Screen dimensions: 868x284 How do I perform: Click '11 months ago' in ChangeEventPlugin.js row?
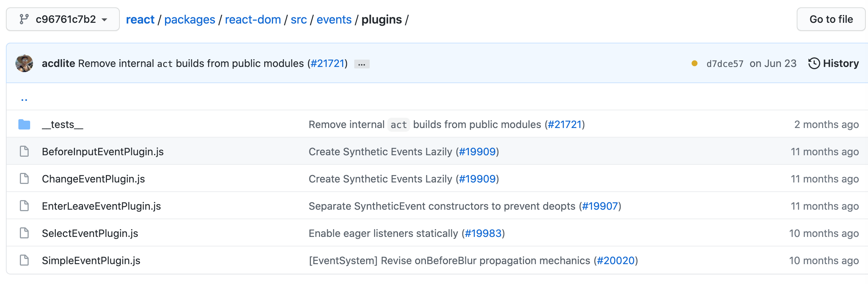click(x=825, y=179)
